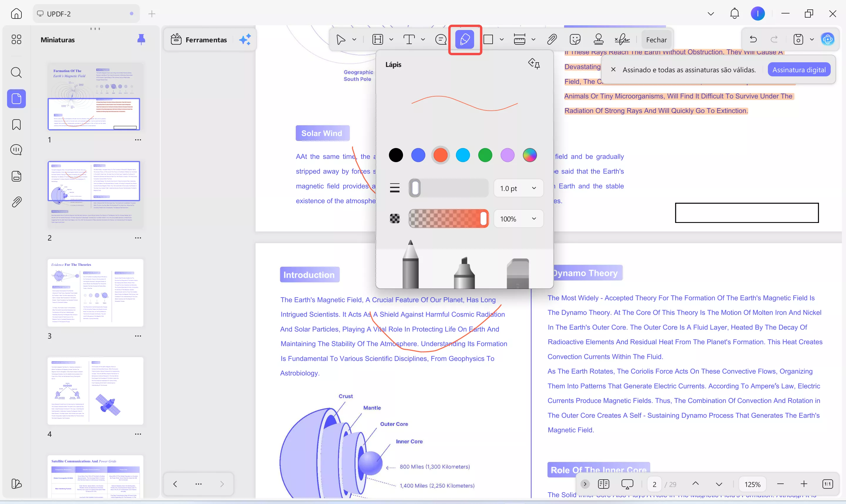Undo the last action
The image size is (846, 504).
753,39
